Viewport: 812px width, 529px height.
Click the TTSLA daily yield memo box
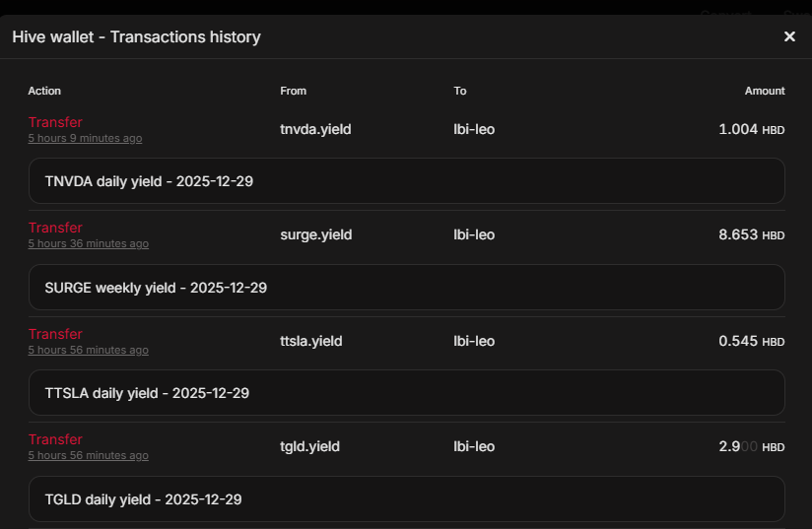pos(406,393)
